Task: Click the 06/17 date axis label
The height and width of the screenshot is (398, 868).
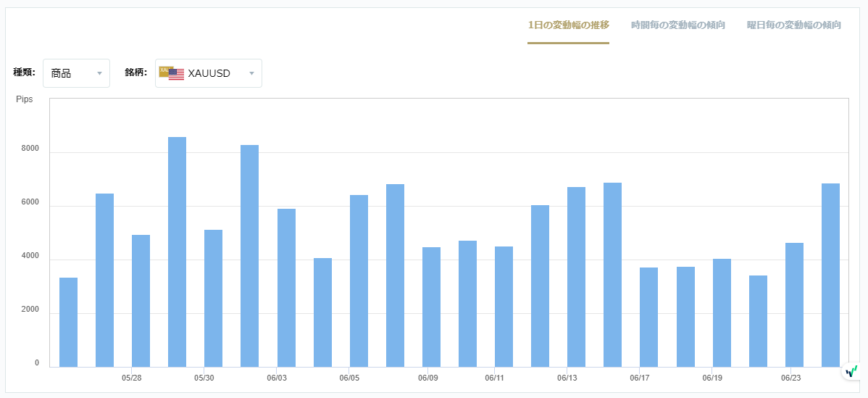Action: (x=639, y=378)
